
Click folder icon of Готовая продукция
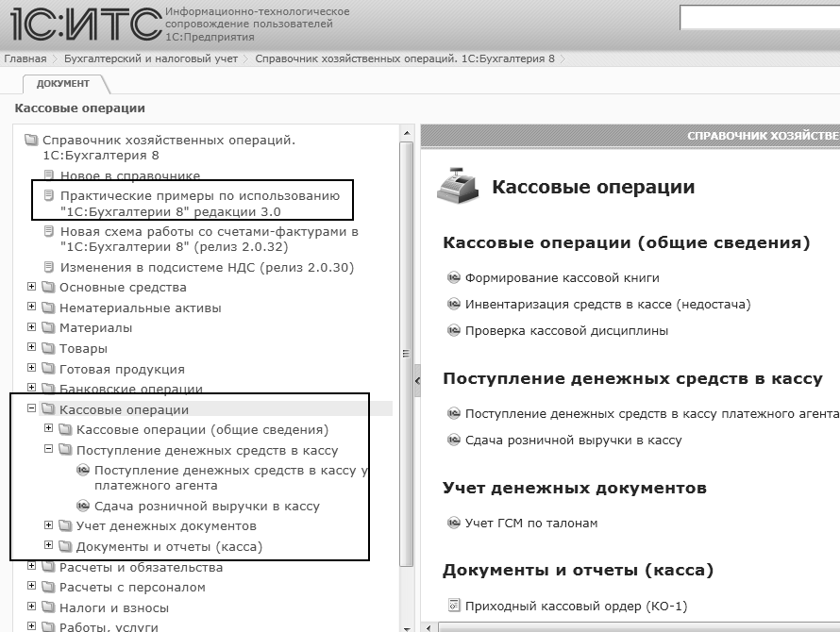coord(49,369)
